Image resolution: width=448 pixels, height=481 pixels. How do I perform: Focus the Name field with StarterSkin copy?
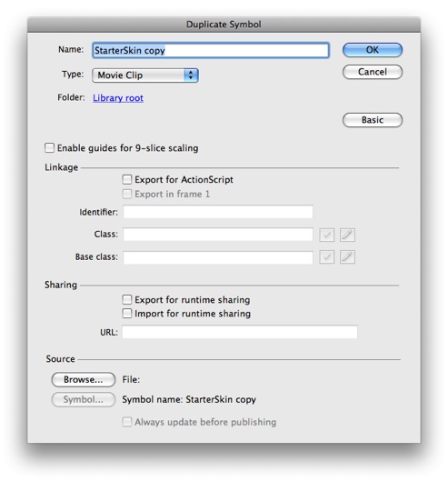click(211, 50)
